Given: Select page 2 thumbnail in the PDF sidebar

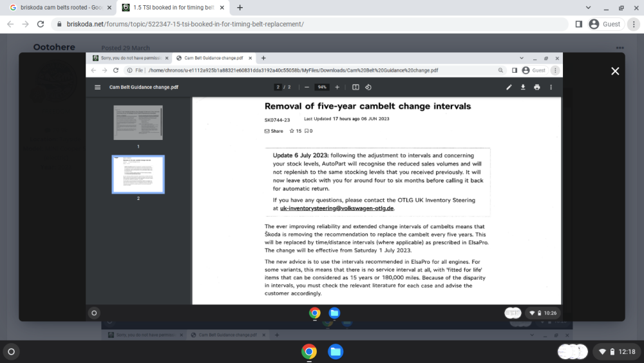Looking at the screenshot, I should coord(138,174).
